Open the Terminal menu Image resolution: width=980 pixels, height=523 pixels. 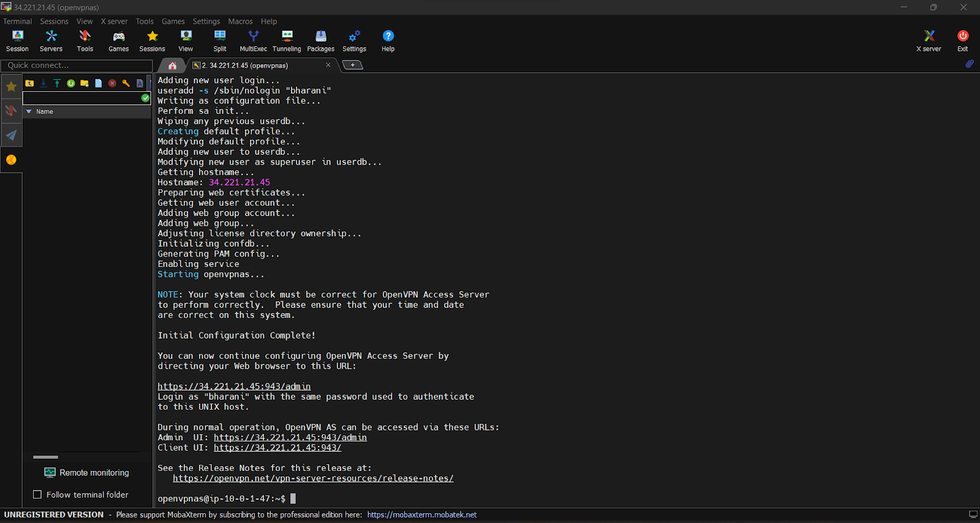click(17, 21)
